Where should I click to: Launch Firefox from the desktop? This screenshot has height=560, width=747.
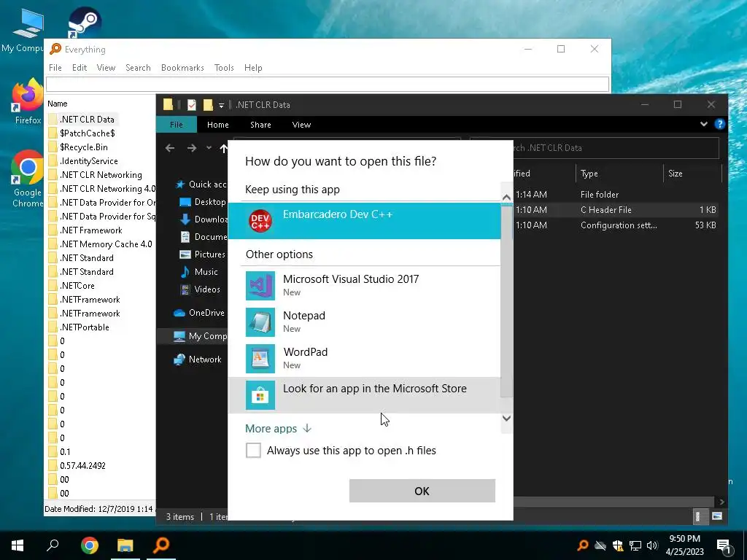click(x=27, y=102)
